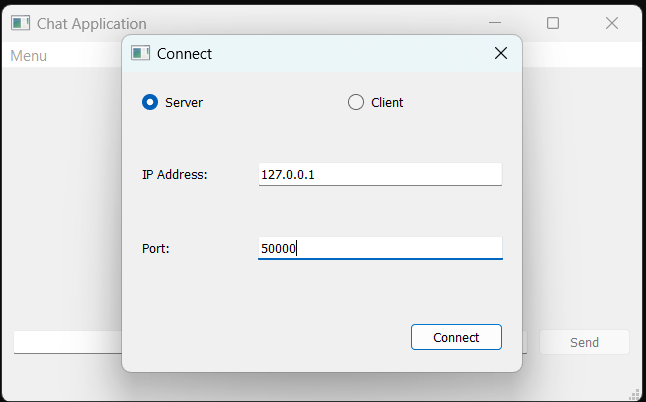The image size is (646, 402).
Task: Maximize the Chat Application window
Action: click(x=553, y=23)
